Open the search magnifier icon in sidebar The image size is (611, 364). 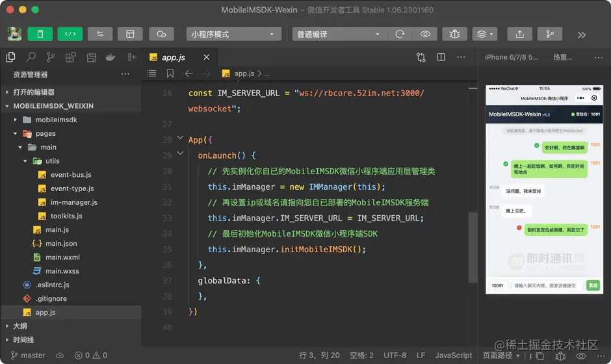click(31, 57)
